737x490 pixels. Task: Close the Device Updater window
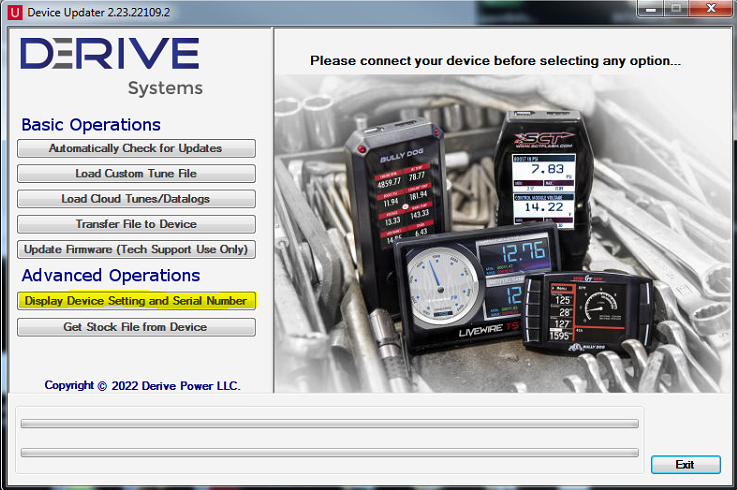711,8
